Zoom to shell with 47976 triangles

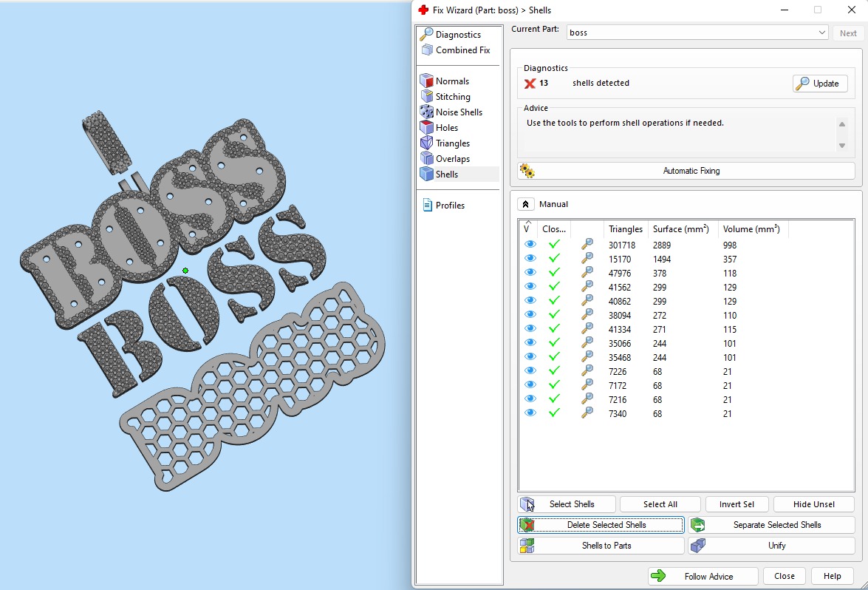(587, 273)
